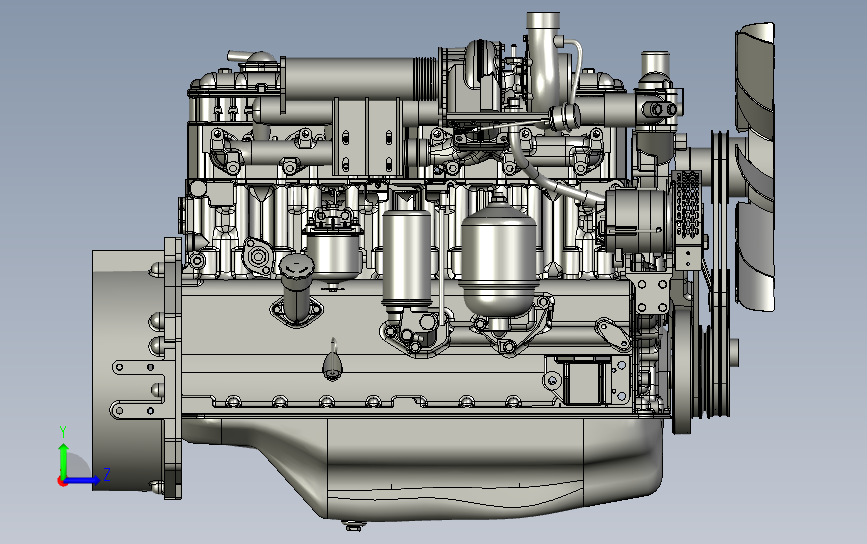Image resolution: width=867 pixels, height=544 pixels.
Task: Select the large round spin-on filter canister
Action: [498, 260]
